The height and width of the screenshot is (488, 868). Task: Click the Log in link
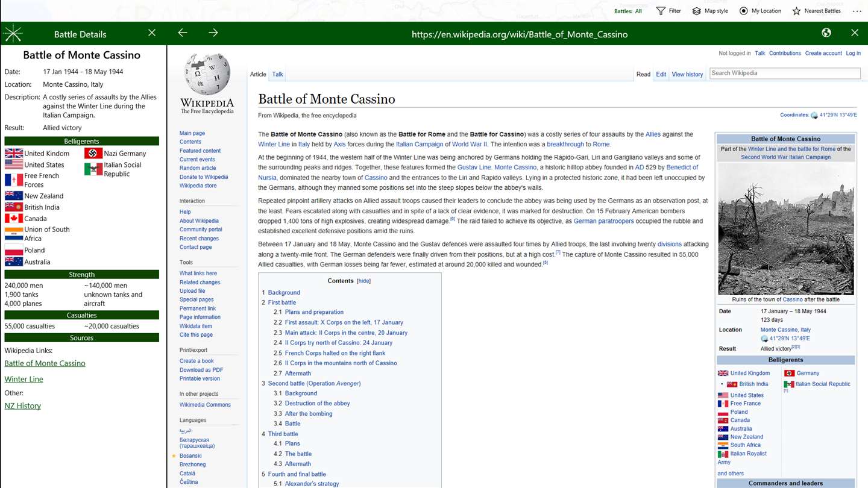[x=853, y=53]
